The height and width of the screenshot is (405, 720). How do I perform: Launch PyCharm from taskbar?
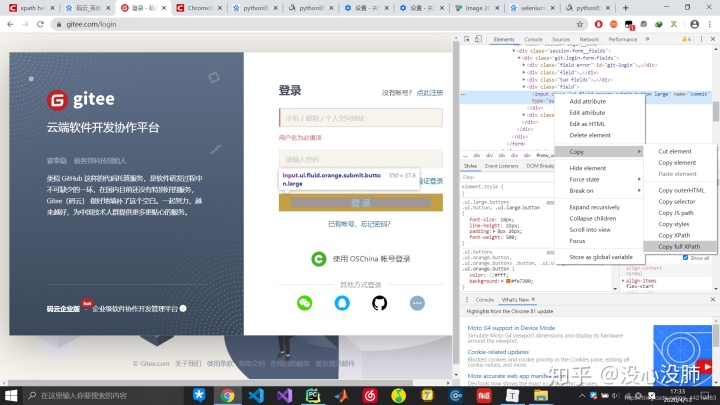pyautogui.click(x=313, y=395)
